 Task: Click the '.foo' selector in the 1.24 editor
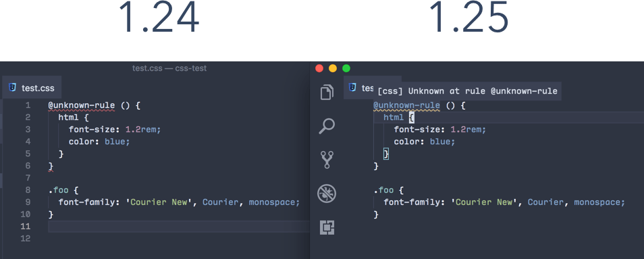(58, 190)
